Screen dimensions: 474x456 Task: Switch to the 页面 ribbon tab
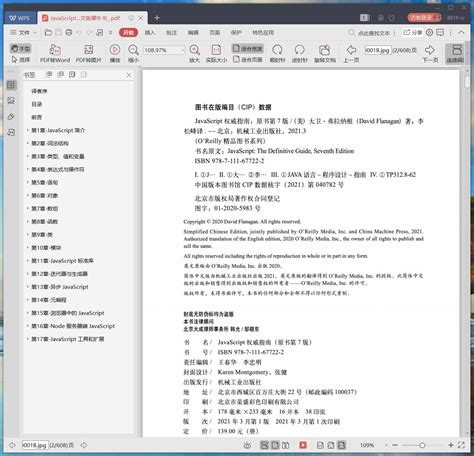click(x=215, y=32)
